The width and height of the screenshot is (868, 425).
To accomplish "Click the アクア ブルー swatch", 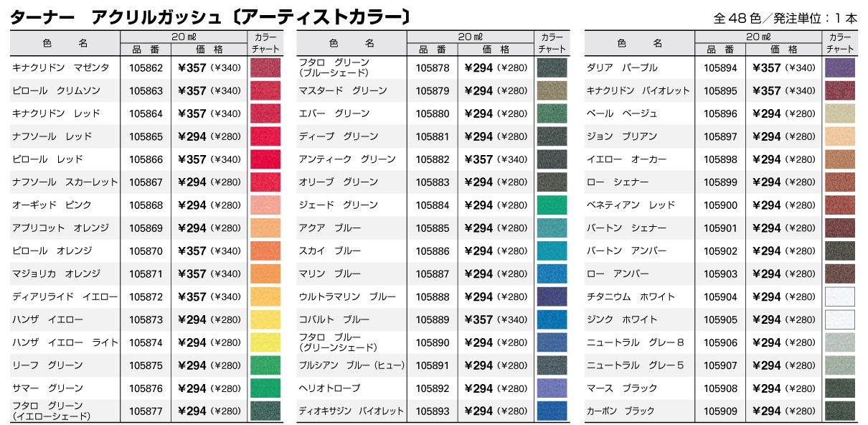I will tap(552, 228).
